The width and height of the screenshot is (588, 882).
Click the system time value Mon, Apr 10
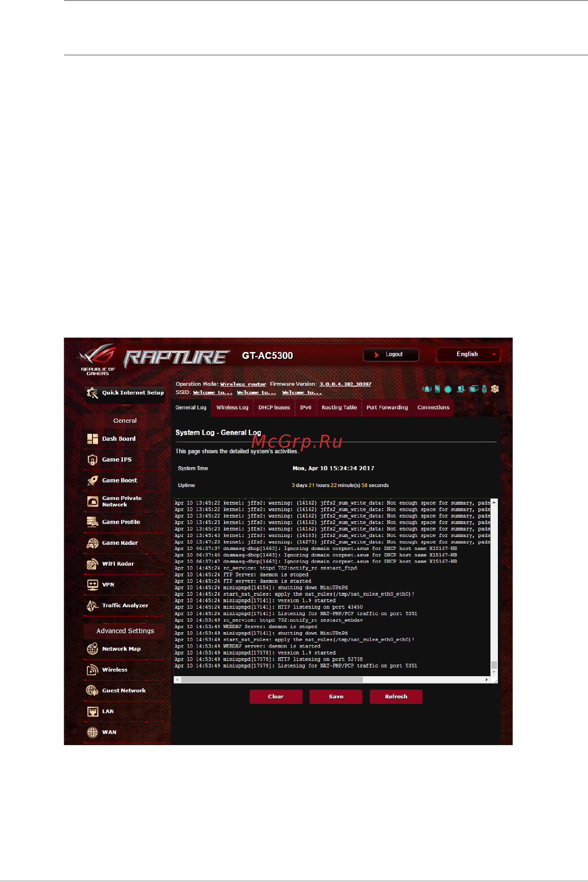point(333,469)
